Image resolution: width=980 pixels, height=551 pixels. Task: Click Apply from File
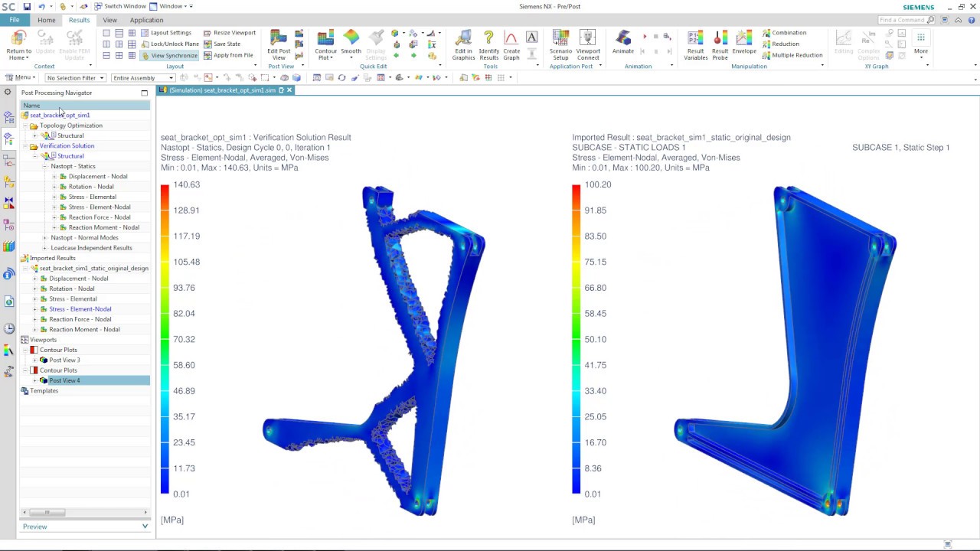(x=228, y=55)
